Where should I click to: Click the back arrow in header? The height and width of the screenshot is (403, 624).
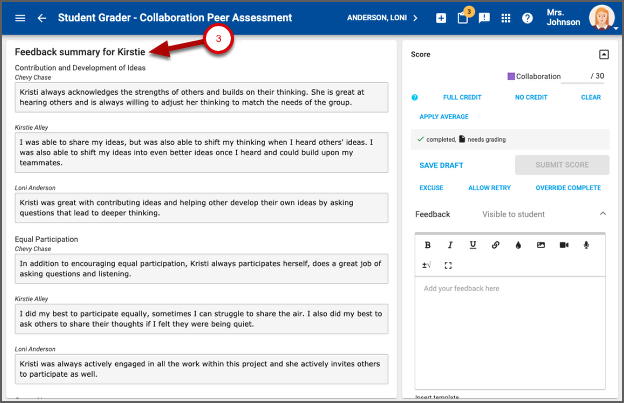pyautogui.click(x=42, y=18)
